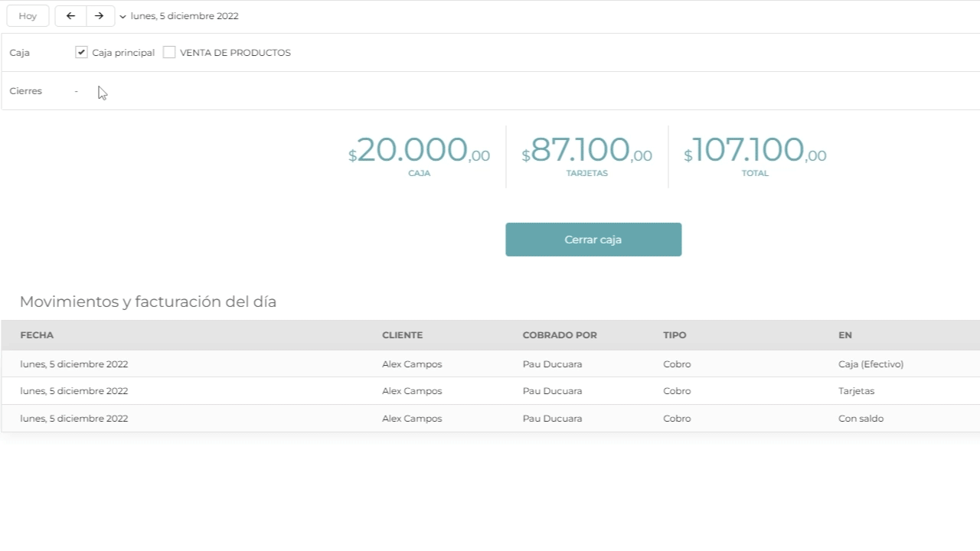Viewport: 980px width, 551px height.
Task: Select the Caja (Efectivo) payment row
Action: pyautogui.click(x=491, y=364)
